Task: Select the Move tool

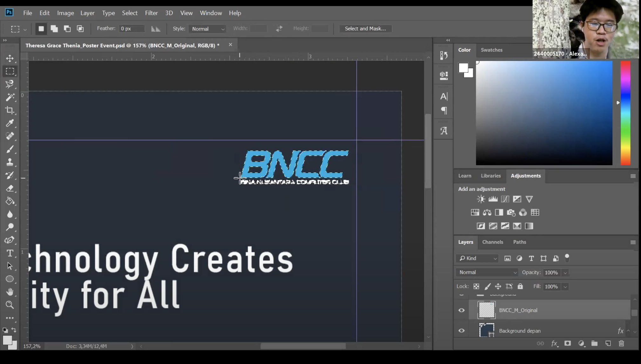Action: point(10,58)
